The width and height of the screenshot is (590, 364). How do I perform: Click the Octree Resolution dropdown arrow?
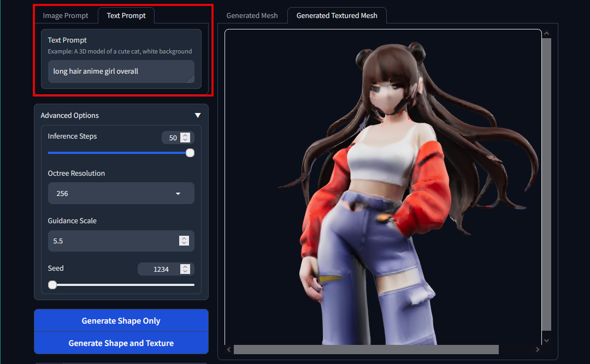coord(178,193)
